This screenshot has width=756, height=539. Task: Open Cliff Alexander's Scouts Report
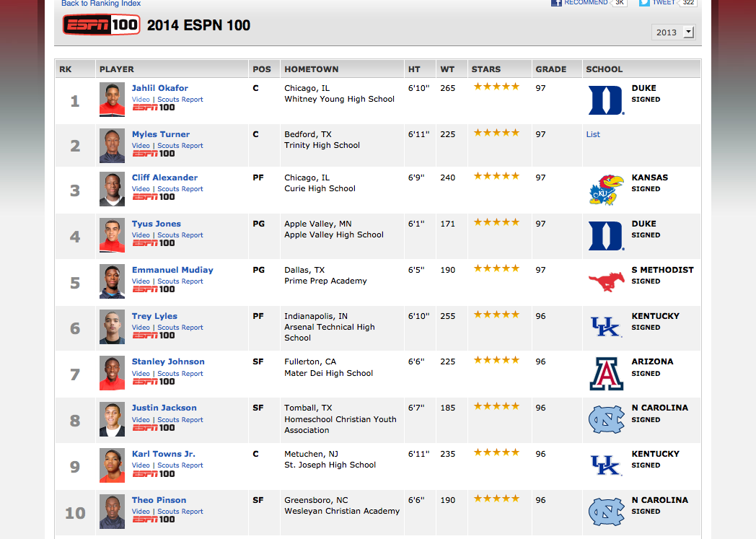click(x=180, y=189)
